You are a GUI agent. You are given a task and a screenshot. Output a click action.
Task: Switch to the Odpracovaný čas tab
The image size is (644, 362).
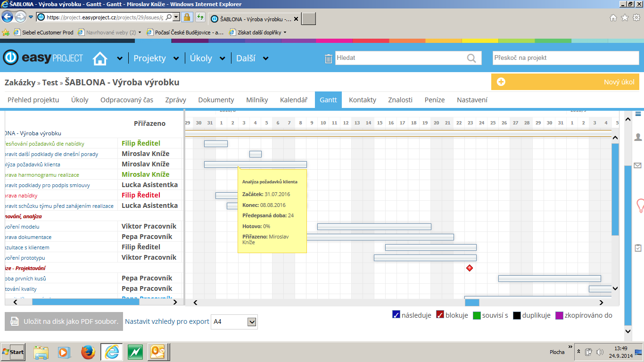(127, 100)
